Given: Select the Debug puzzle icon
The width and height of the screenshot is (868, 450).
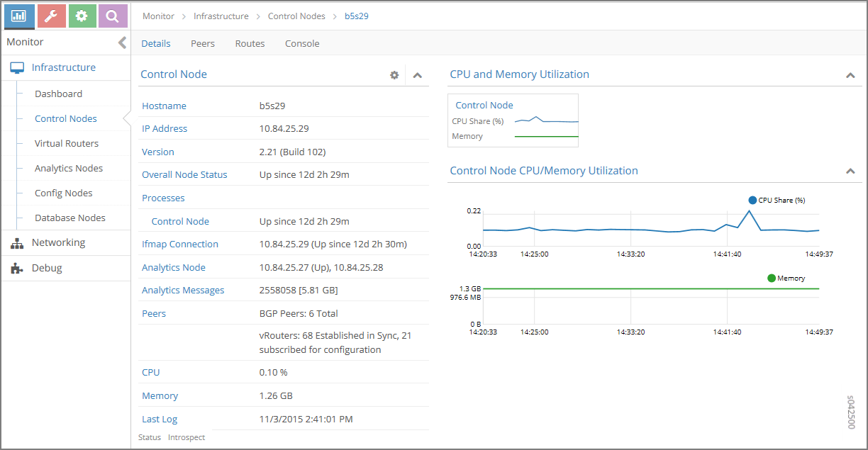Looking at the screenshot, I should tap(17, 269).
